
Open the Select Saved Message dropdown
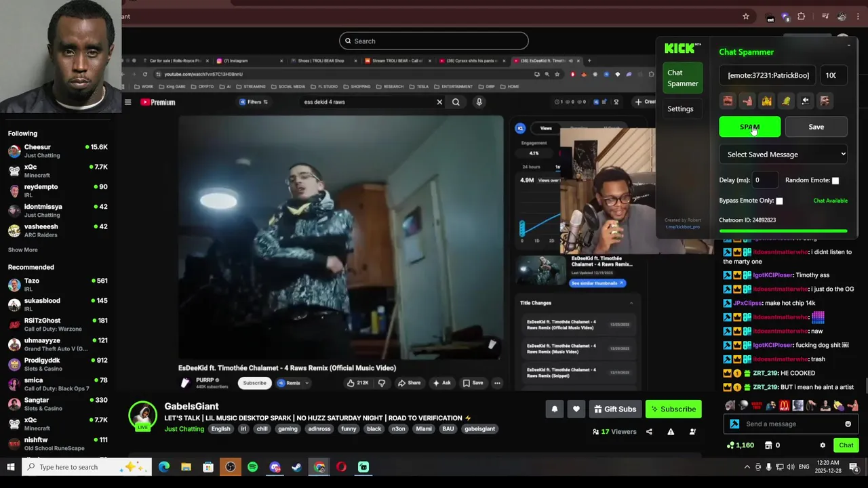(785, 155)
